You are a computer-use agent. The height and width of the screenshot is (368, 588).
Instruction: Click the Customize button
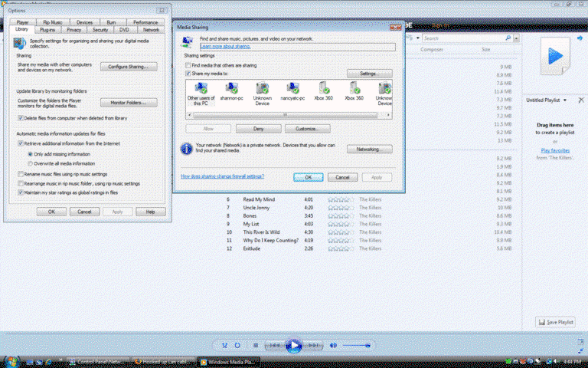(x=307, y=129)
